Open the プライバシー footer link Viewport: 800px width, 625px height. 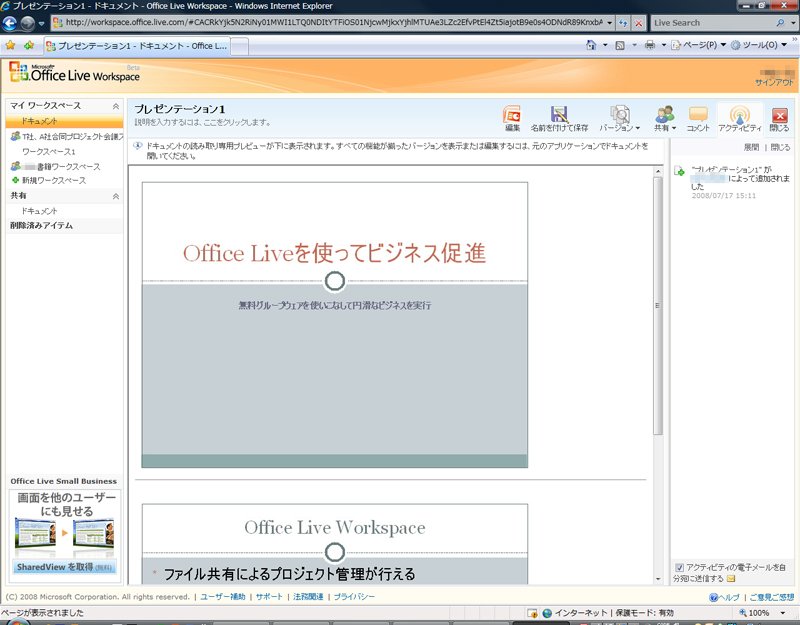pyautogui.click(x=354, y=597)
